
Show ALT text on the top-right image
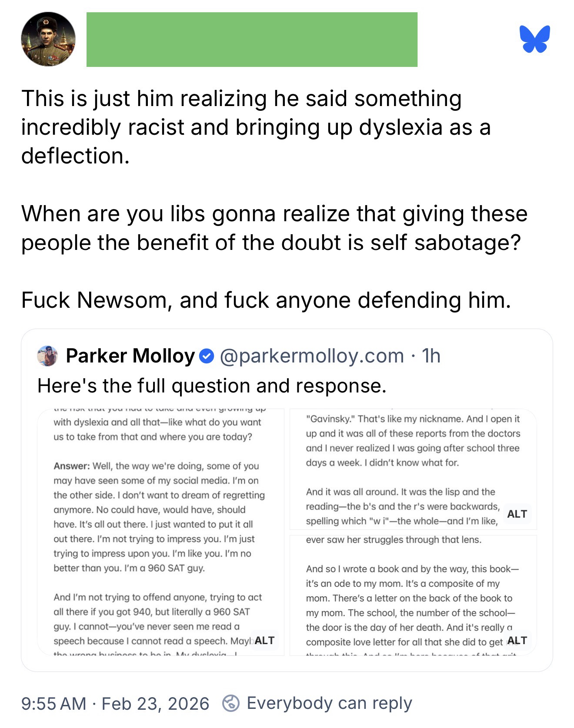(x=517, y=514)
